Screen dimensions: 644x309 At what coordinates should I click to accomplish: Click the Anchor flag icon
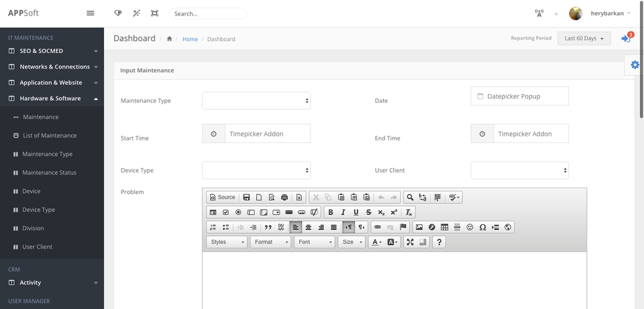(x=403, y=227)
